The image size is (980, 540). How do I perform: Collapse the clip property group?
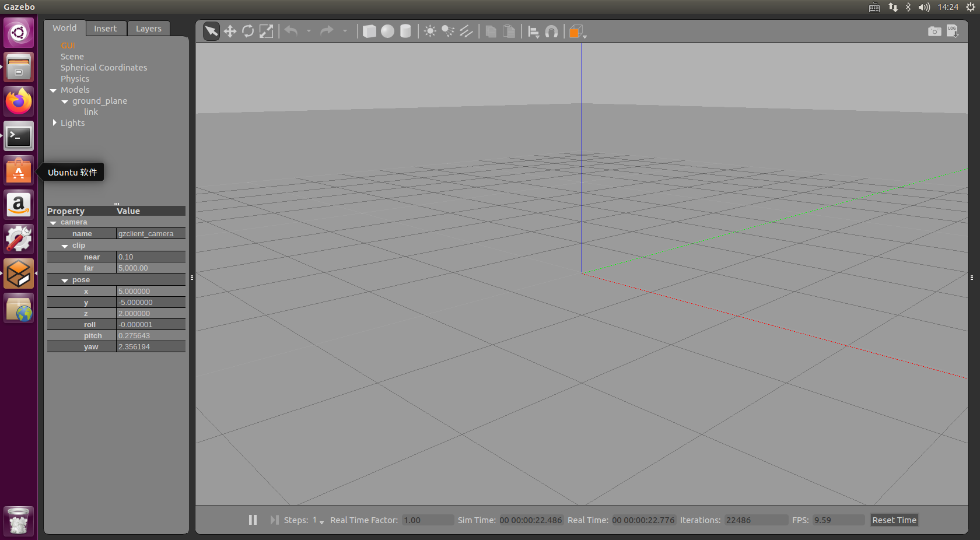pos(65,246)
